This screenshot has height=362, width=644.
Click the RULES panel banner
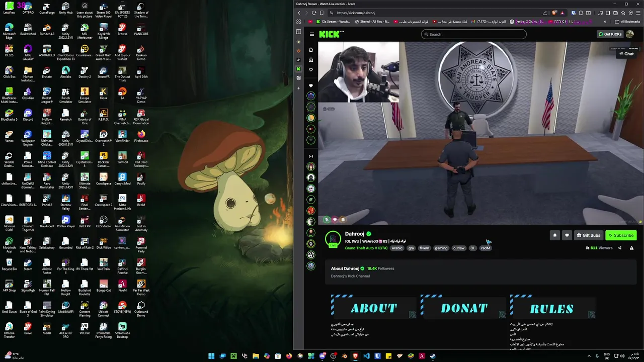pos(553,307)
